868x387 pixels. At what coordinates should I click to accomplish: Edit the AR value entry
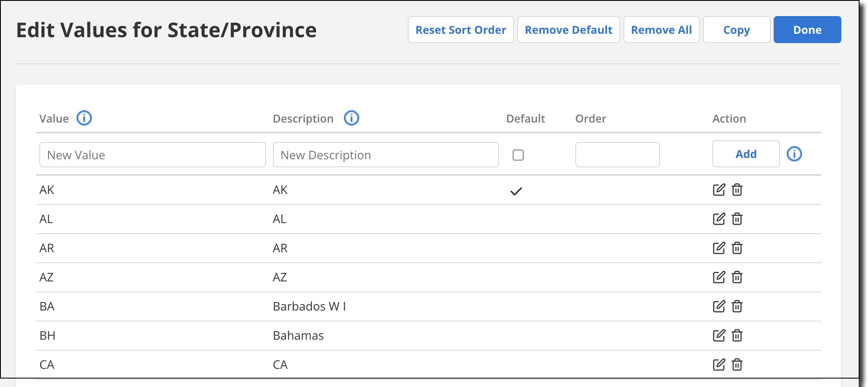719,248
